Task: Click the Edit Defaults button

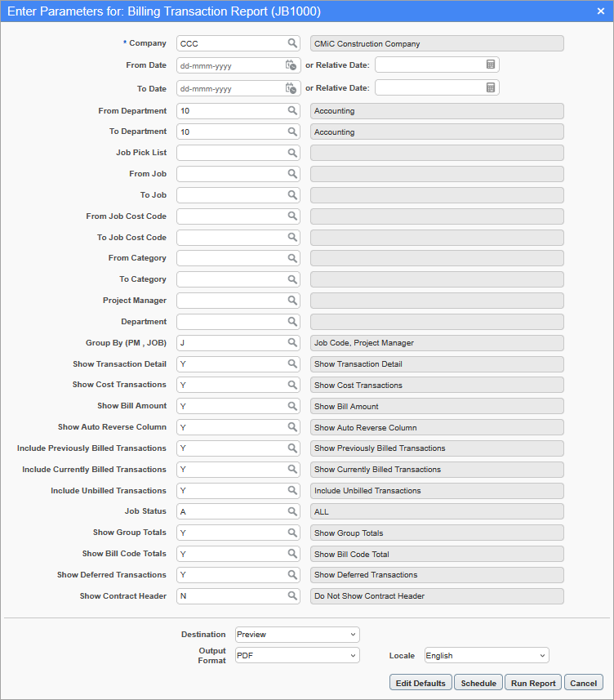Action: coord(420,682)
